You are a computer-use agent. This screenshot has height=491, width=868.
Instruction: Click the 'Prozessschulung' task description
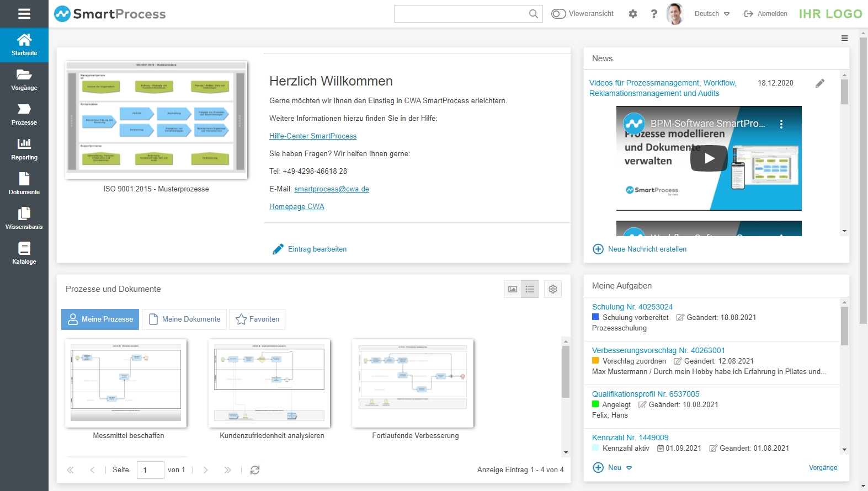(x=619, y=328)
